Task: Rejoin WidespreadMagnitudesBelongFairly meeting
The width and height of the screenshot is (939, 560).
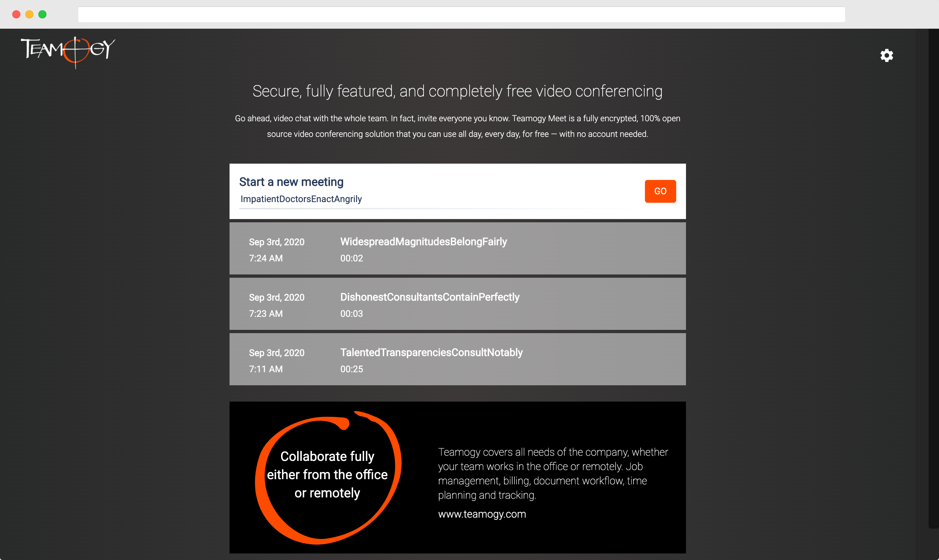Action: click(457, 248)
